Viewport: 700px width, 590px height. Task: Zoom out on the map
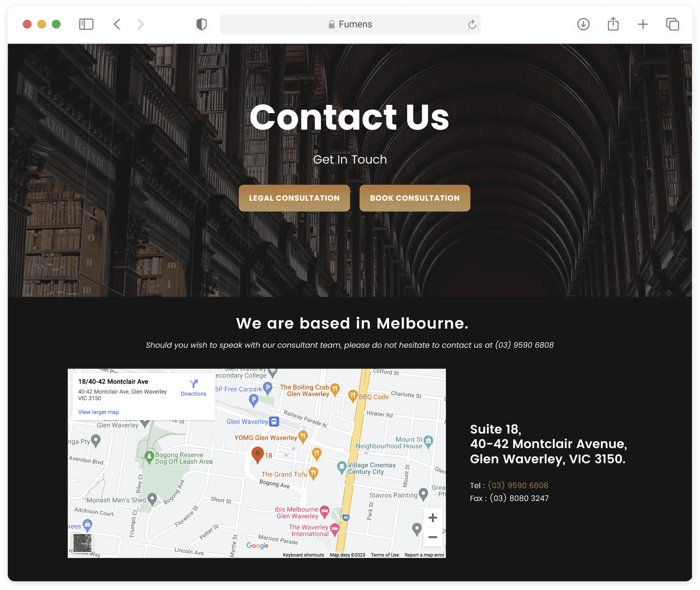pyautogui.click(x=433, y=537)
